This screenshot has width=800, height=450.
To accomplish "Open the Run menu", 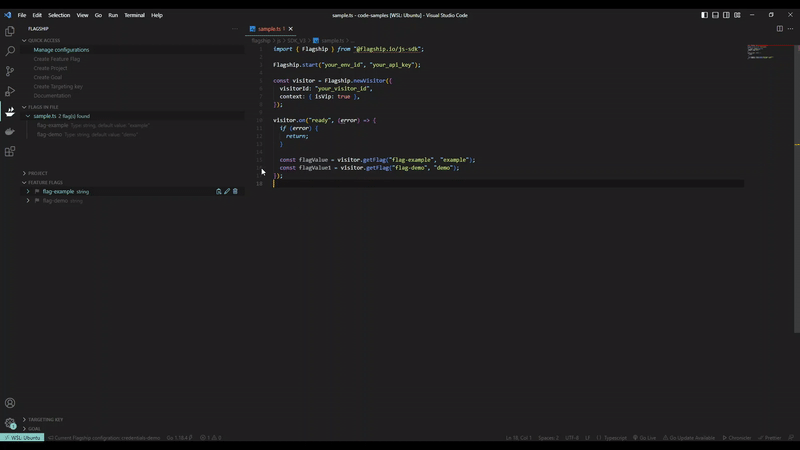I will (113, 15).
